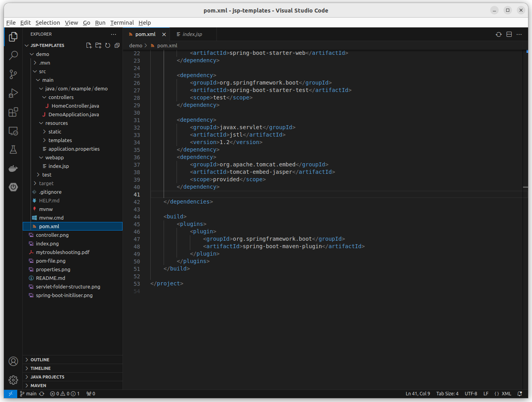532x402 pixels.
Task: Open the Selection menu
Action: coord(48,23)
